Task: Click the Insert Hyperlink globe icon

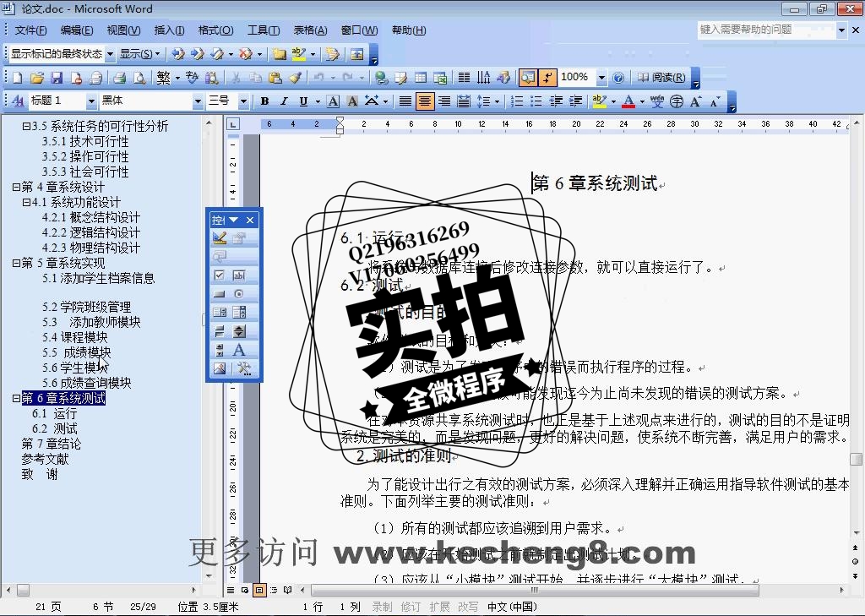Action: coord(381,78)
